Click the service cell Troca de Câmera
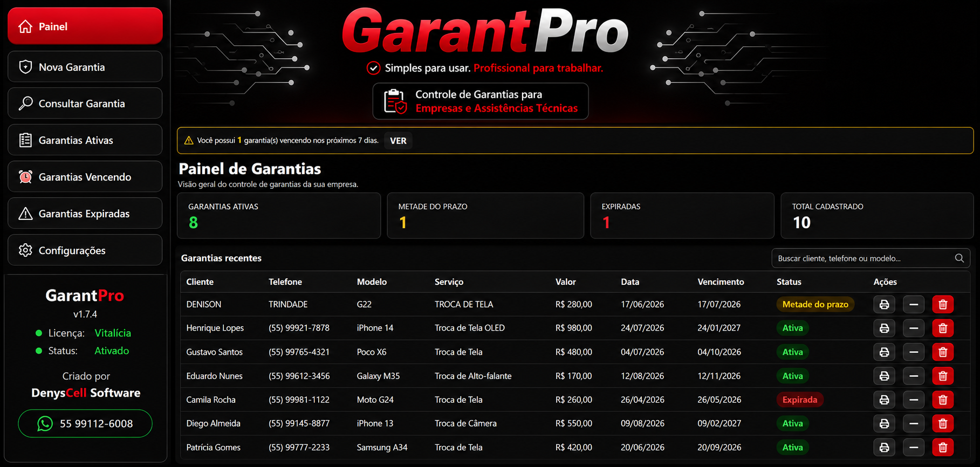980x467 pixels. click(x=465, y=423)
